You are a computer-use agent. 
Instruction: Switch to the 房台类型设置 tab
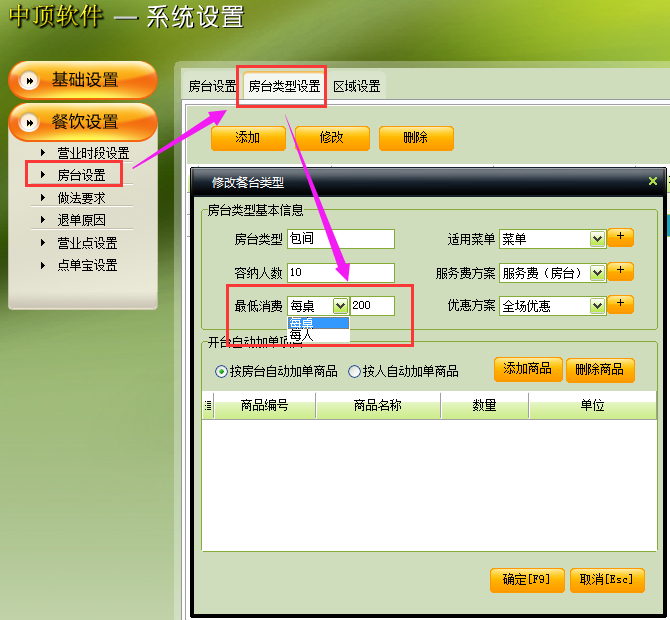[285, 86]
